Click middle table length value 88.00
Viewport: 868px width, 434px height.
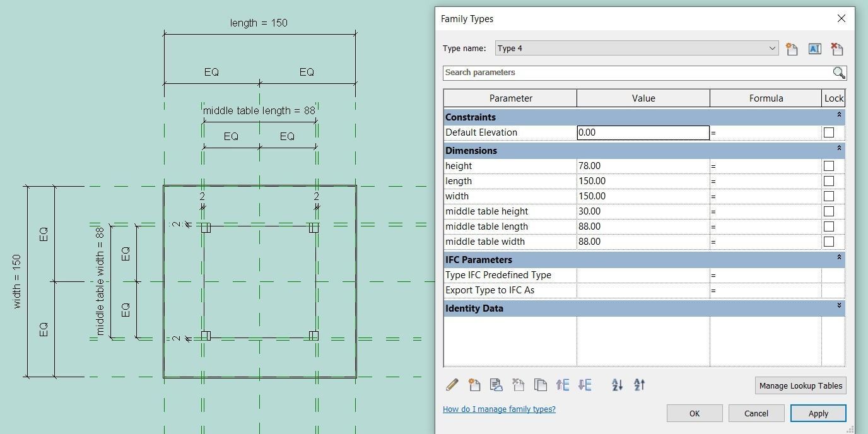click(643, 226)
